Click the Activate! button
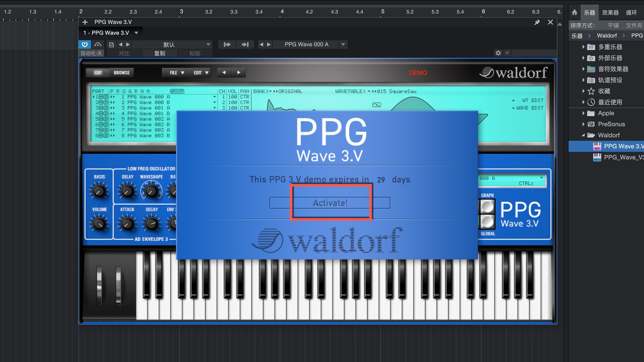This screenshot has width=644, height=362. point(330,203)
